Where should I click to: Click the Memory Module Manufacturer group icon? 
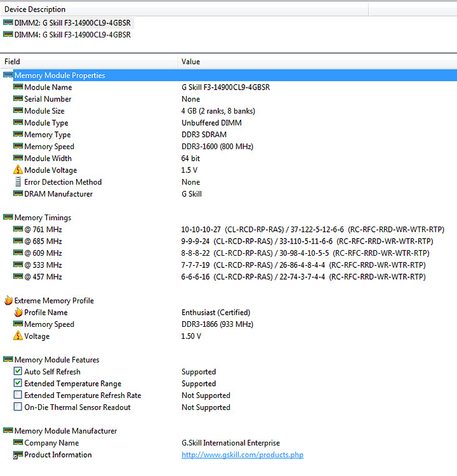click(x=8, y=430)
